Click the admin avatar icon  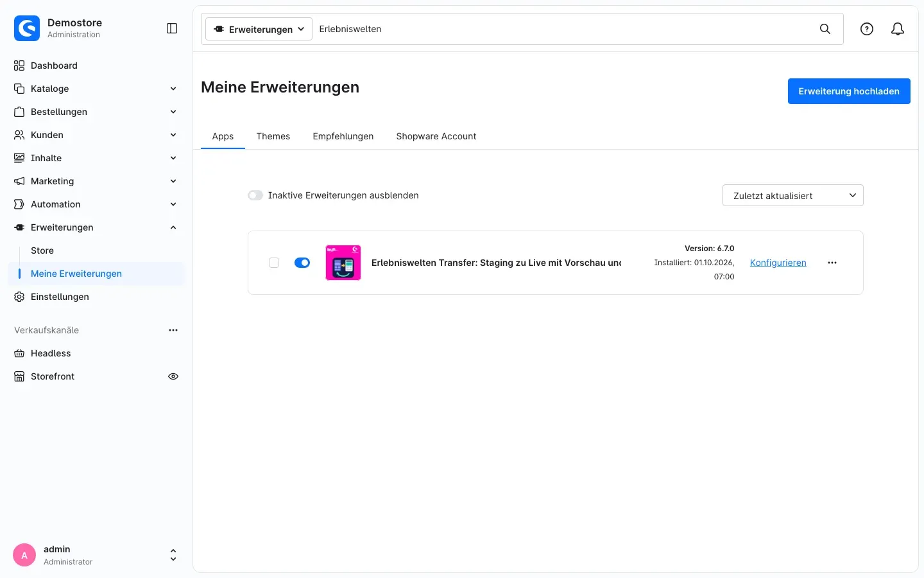(x=24, y=556)
